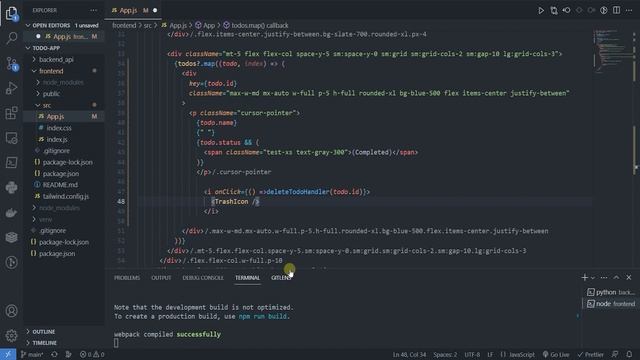
Task: Open the Python extension view
Action: 11,187
